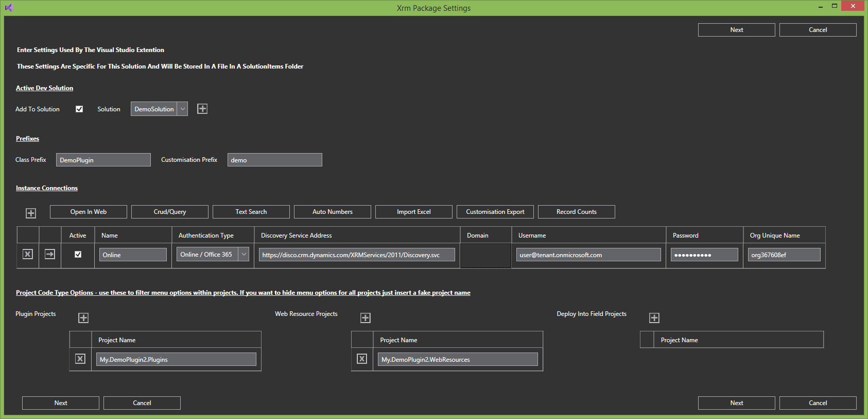Remove My.DemoPlugin2.WebResources project row
868x419 pixels.
tap(362, 359)
